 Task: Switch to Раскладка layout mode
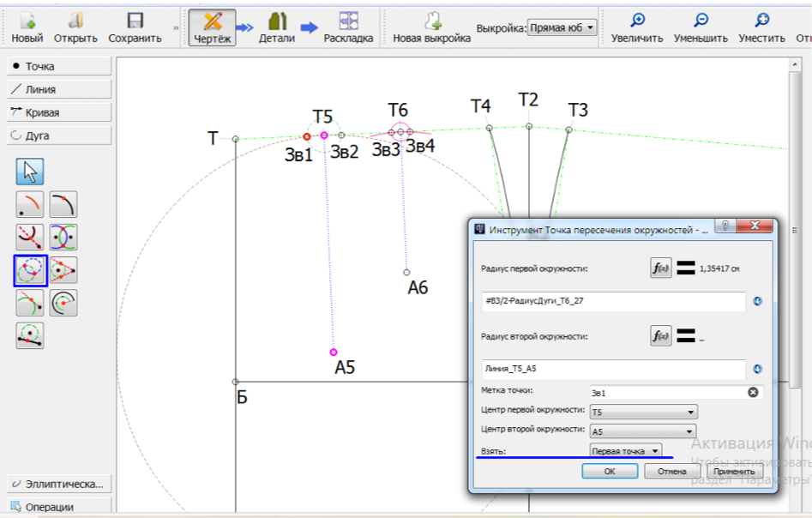coord(348,27)
